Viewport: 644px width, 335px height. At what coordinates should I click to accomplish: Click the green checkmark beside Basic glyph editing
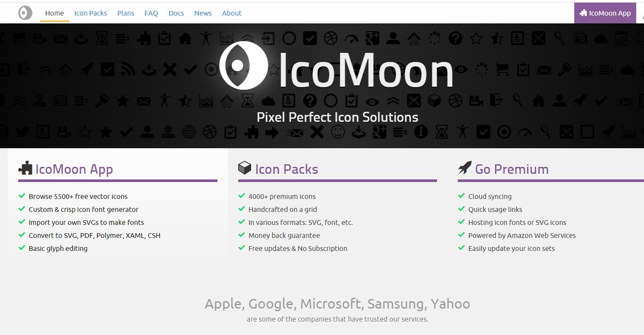22,248
